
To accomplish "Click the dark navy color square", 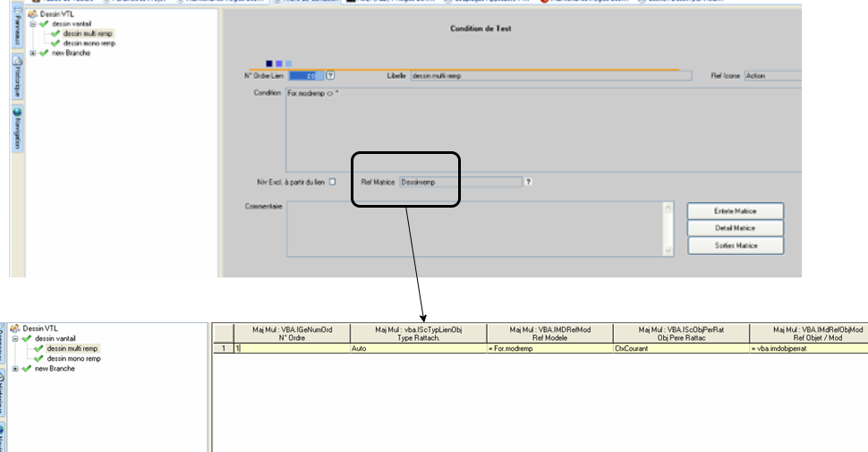I will [269, 64].
